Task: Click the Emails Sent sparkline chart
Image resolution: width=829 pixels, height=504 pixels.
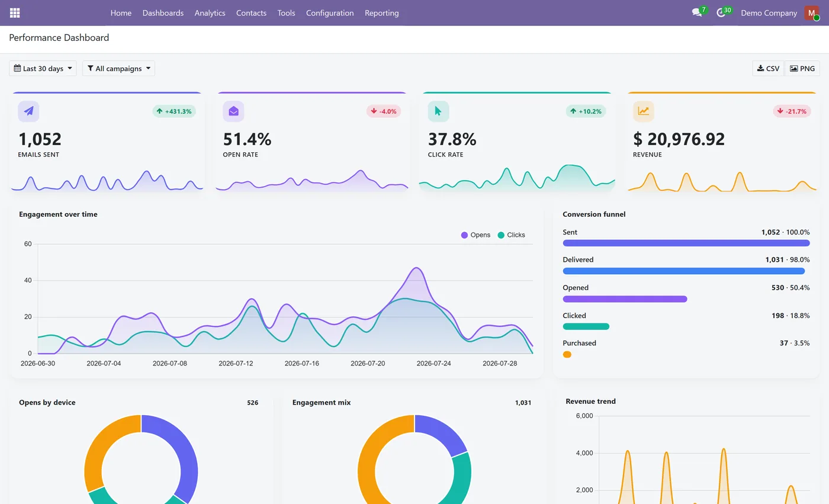Action: (107, 180)
